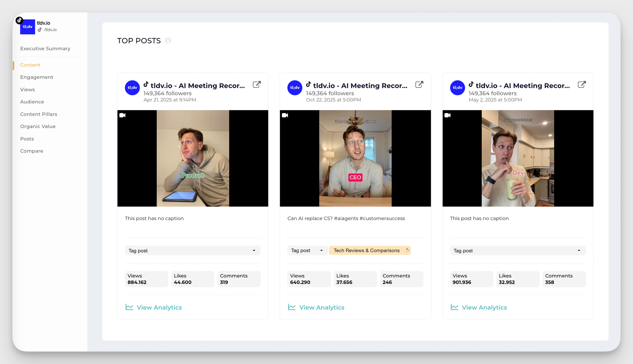Open the April 21 post's external link icon
The image size is (633, 364).
click(257, 85)
